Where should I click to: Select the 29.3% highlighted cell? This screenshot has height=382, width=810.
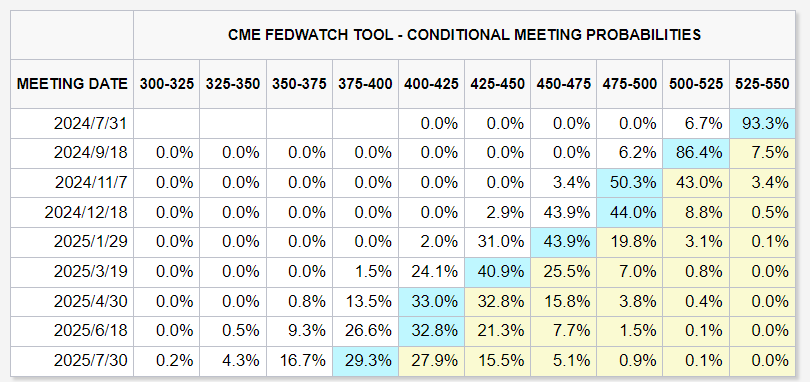coord(366,361)
